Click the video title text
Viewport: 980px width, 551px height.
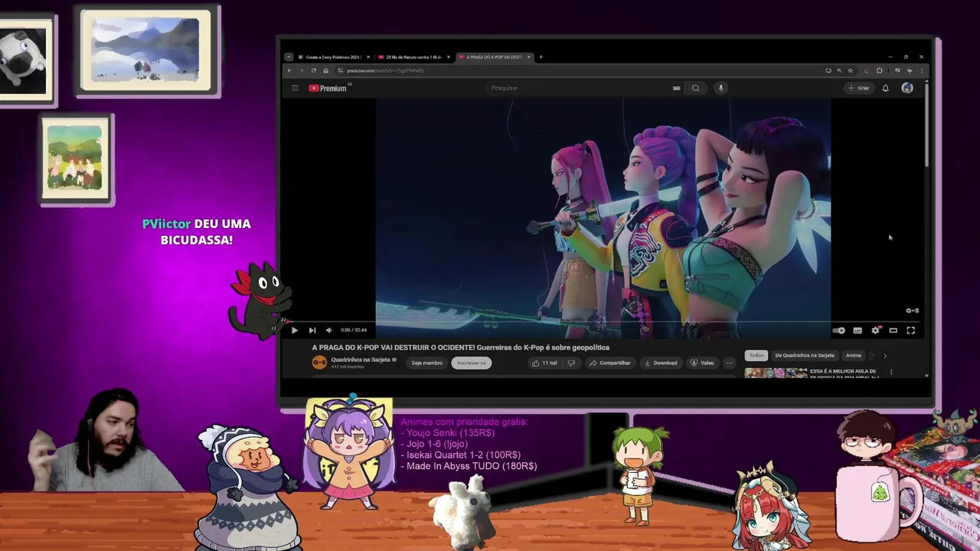[x=461, y=347]
